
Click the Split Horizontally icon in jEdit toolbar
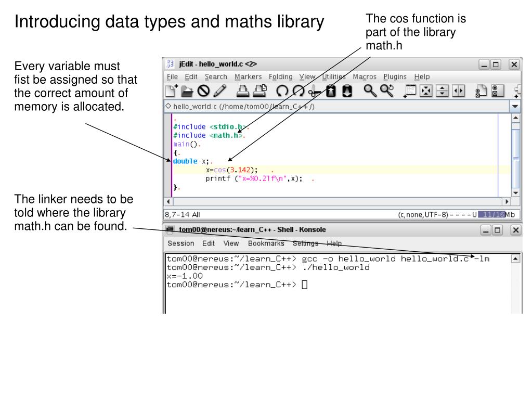[442, 91]
